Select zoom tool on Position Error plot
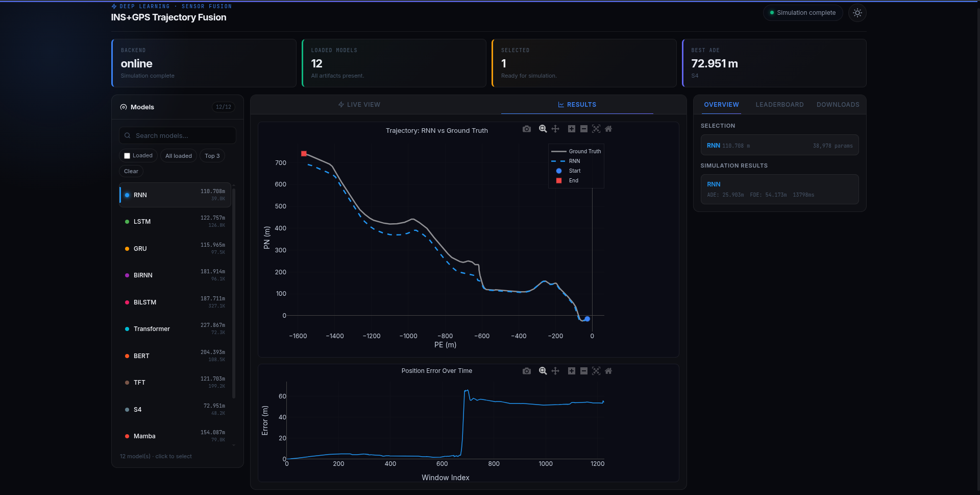This screenshot has height=495, width=980. [543, 371]
